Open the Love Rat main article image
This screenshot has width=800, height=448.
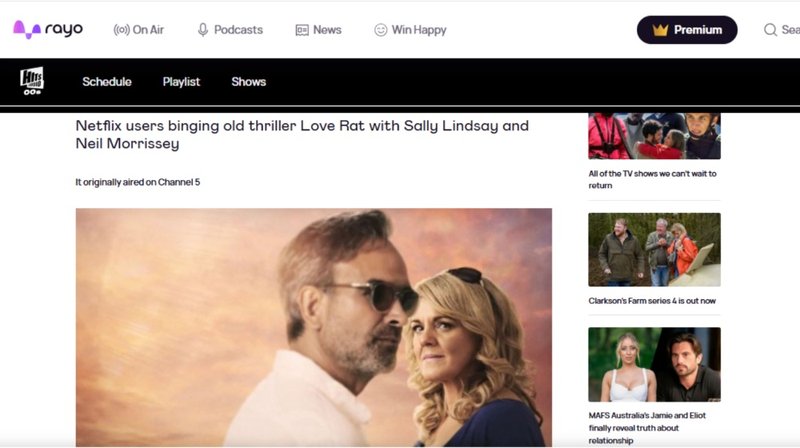click(x=314, y=327)
